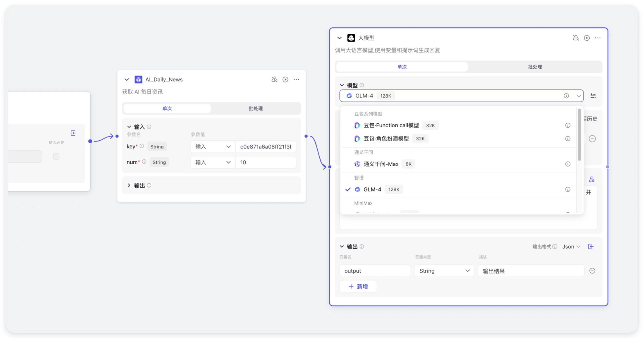The height and width of the screenshot is (338, 644).
Task: Remove the output variable row with minus icon
Action: pyautogui.click(x=592, y=271)
